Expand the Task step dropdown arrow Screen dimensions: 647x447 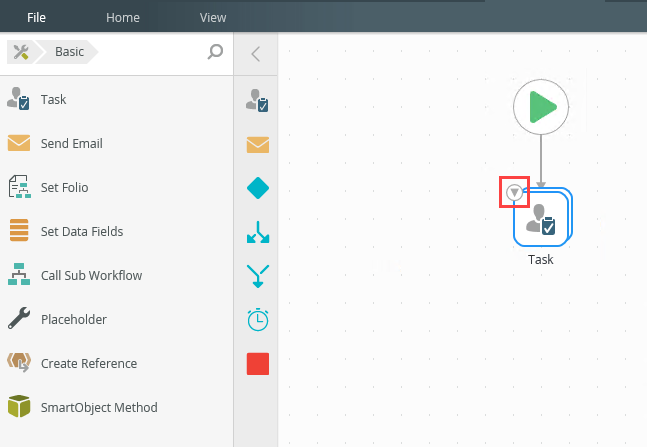click(x=515, y=192)
